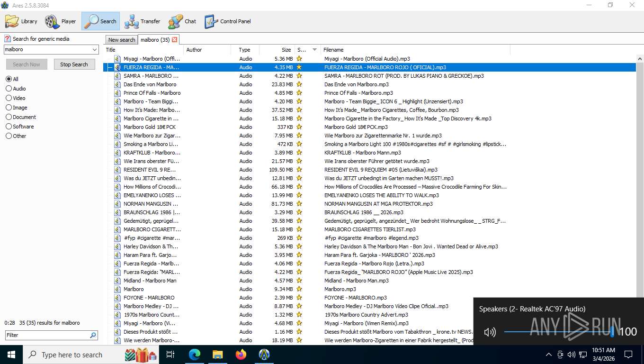Select the FUERZA REGIDA - MARLBORO ROJO ( OFICIAL).mp3 row
The width and height of the screenshot is (644, 364).
pos(369,67)
